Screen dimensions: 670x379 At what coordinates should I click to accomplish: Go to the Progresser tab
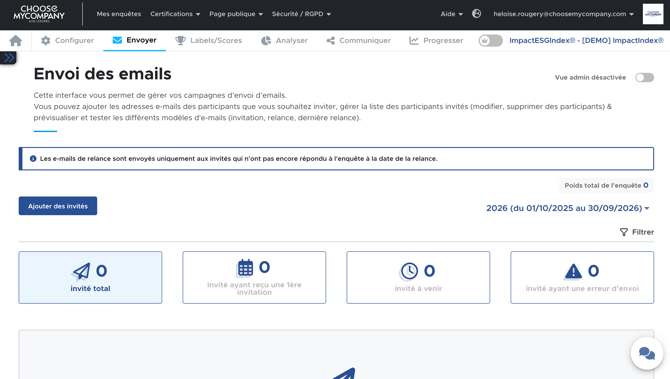436,41
